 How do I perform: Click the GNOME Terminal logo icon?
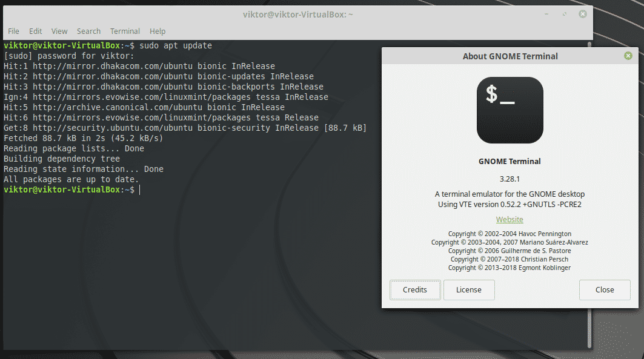[510, 110]
